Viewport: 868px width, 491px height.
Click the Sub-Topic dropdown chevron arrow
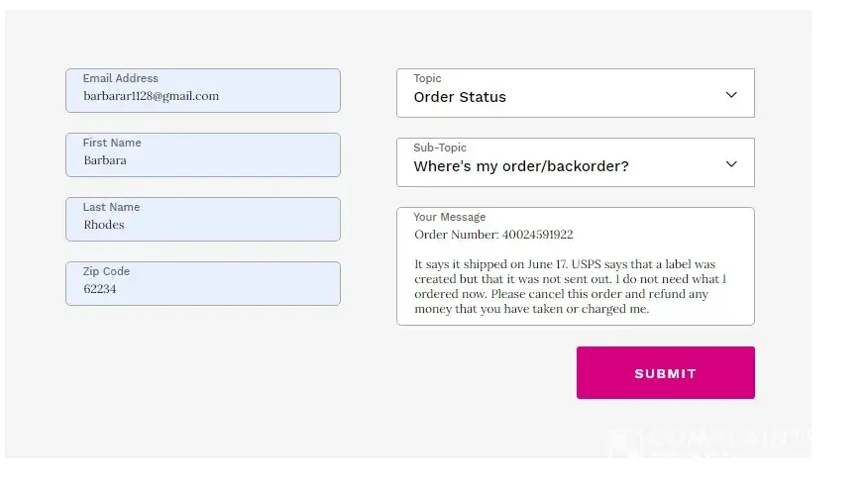coord(731,164)
